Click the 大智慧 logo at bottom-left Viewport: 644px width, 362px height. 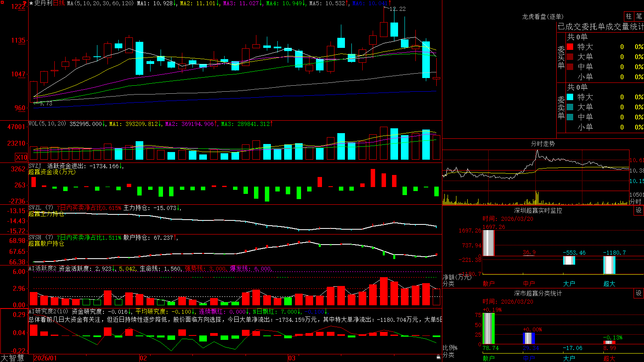coord(12,358)
